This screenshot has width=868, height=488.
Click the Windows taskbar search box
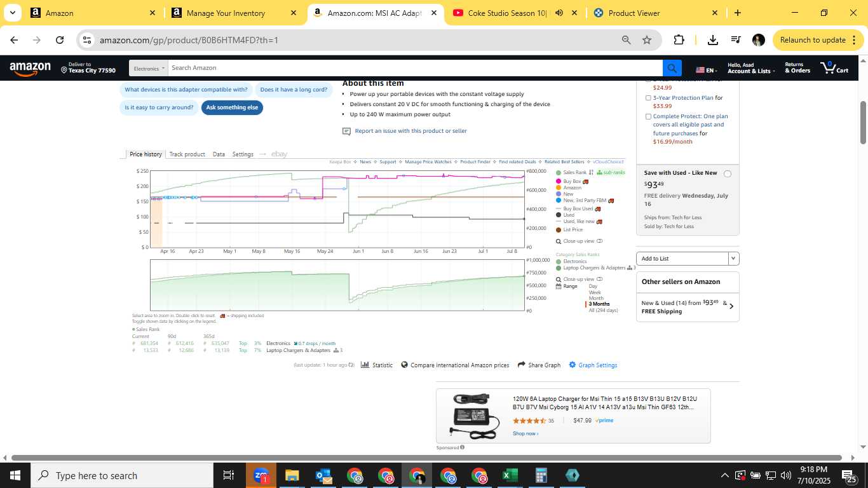[x=122, y=475]
